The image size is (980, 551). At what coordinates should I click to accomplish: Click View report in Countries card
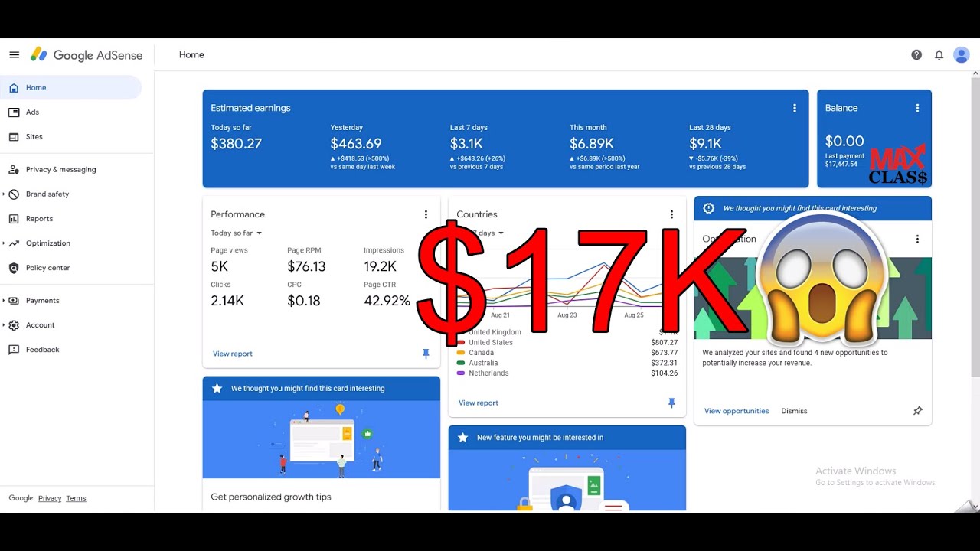(x=479, y=403)
